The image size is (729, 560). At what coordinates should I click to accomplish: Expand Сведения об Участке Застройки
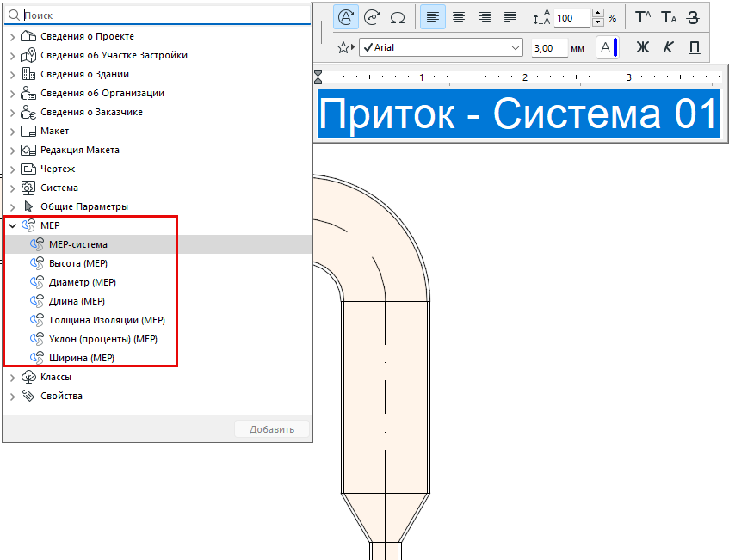pyautogui.click(x=13, y=56)
